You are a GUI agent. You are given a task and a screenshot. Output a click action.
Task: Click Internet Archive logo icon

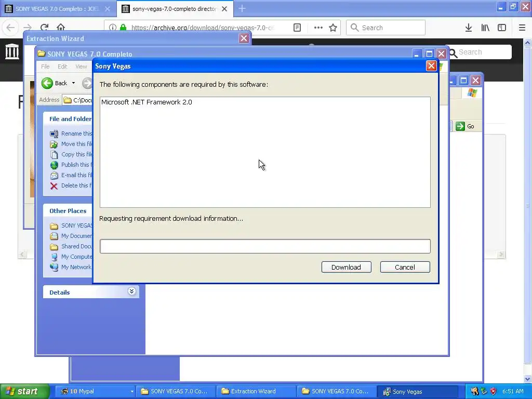click(x=12, y=51)
